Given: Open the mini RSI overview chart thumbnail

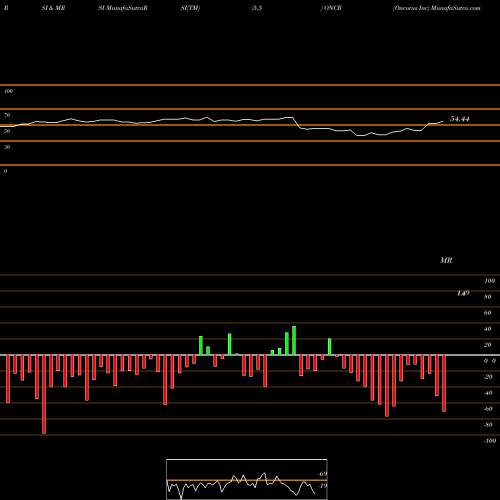Looking at the screenshot, I should point(247,479).
